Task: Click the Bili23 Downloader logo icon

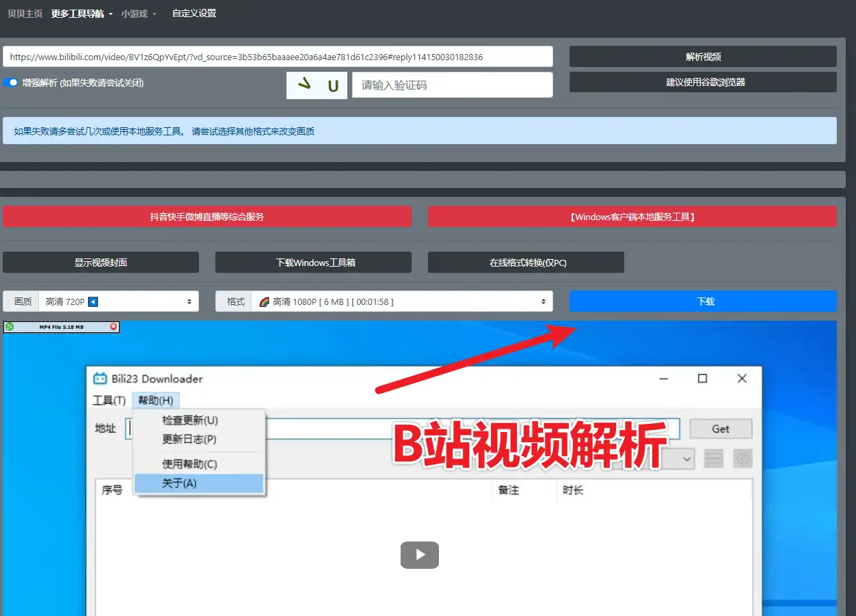Action: pos(100,379)
